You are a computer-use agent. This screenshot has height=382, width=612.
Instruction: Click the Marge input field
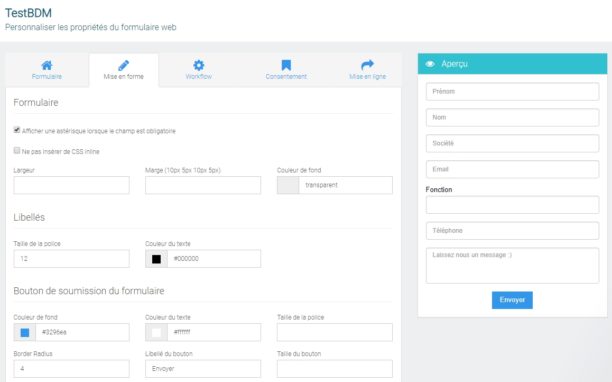[203, 185]
